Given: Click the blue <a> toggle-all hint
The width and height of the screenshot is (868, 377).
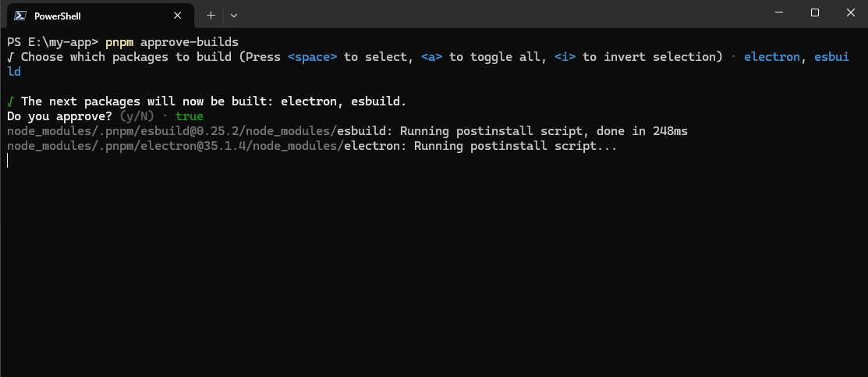Looking at the screenshot, I should point(431,57).
